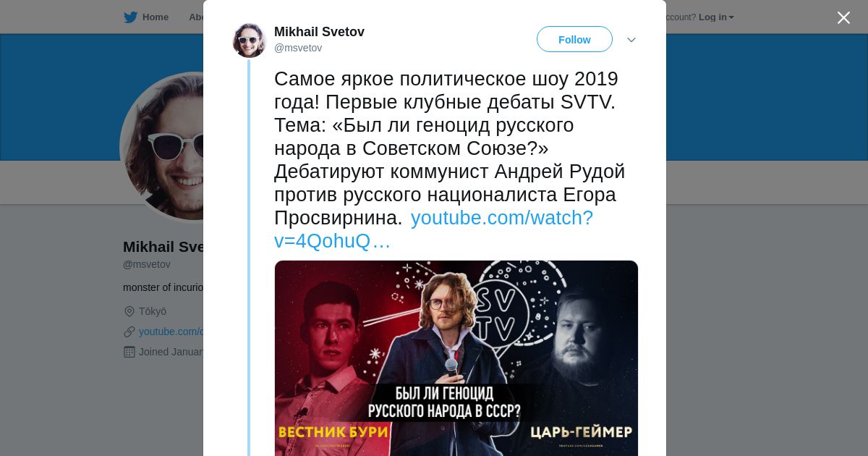Screen dimensions: 868x456
Task: Open the SVTV debate image in tweet
Action: 456,358
